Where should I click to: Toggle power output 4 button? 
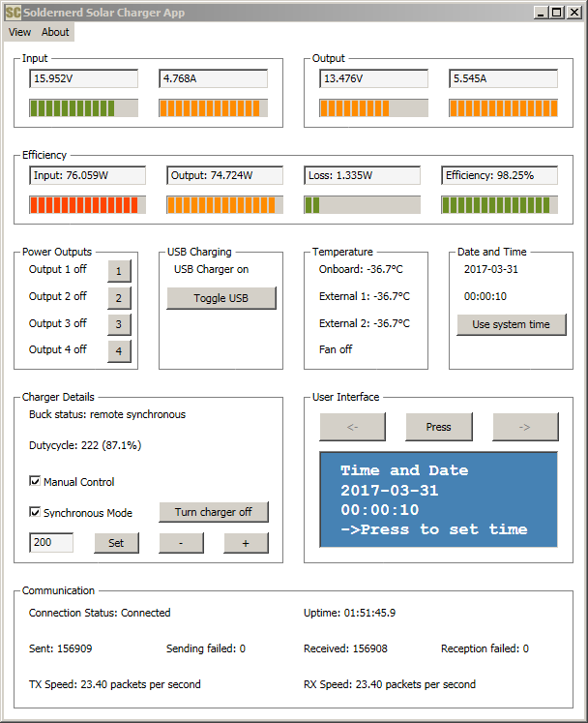(119, 351)
